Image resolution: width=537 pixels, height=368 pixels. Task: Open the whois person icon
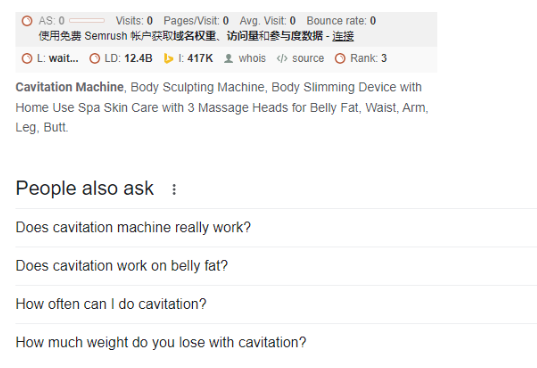click(228, 59)
